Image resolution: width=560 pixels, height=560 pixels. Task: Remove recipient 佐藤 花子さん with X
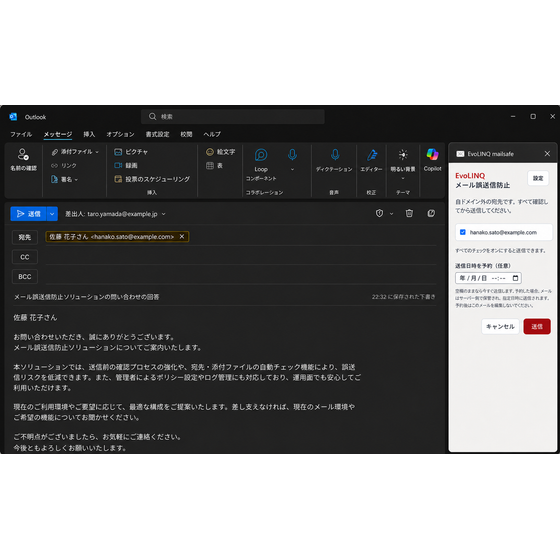click(182, 236)
